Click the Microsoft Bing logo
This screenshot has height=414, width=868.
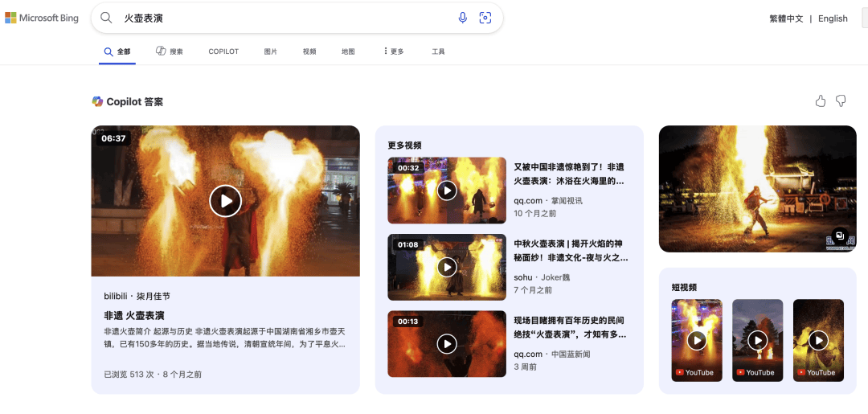click(42, 18)
